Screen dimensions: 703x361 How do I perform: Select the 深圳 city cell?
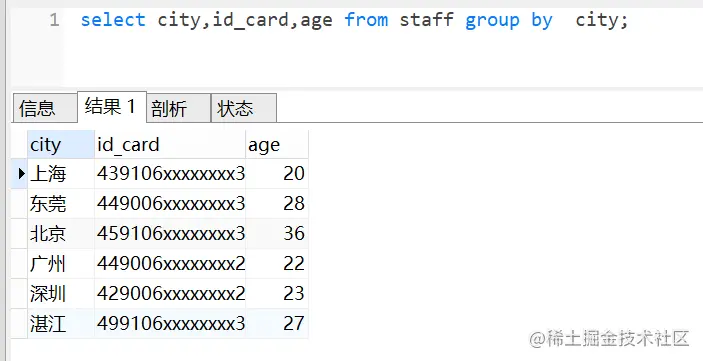(x=61, y=293)
